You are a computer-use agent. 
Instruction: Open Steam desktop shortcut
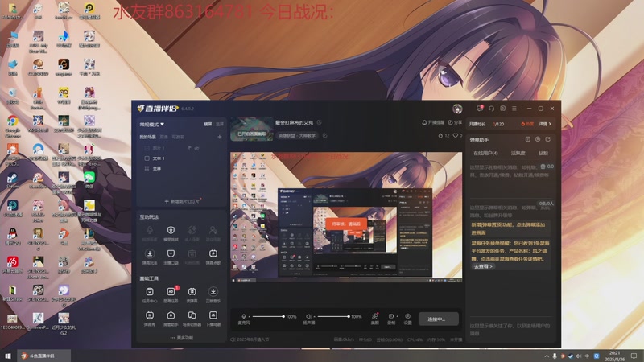coord(12,179)
